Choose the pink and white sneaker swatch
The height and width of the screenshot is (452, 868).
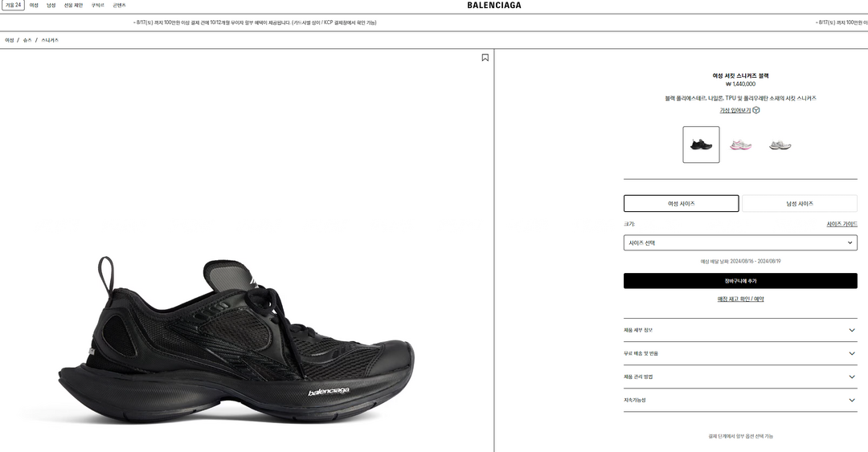click(740, 145)
